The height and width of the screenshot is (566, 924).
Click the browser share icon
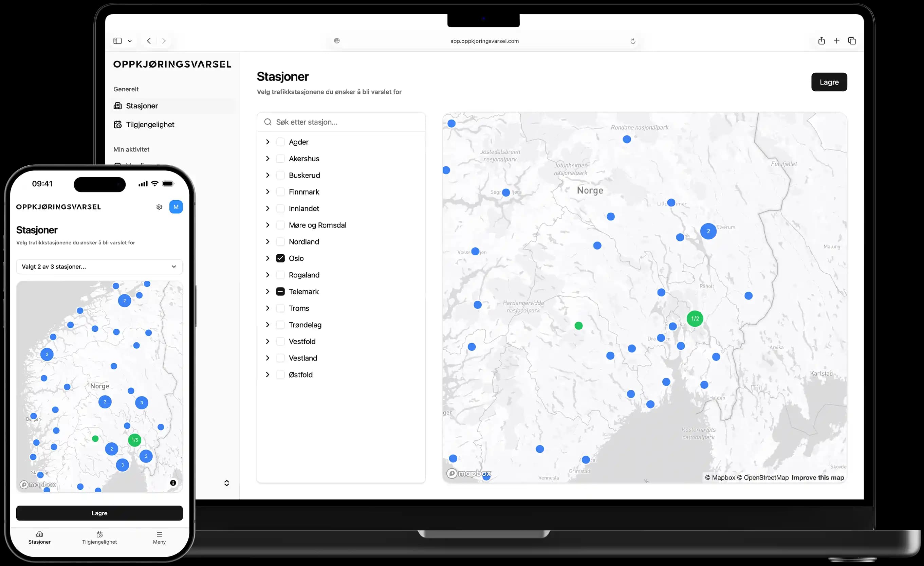point(821,41)
